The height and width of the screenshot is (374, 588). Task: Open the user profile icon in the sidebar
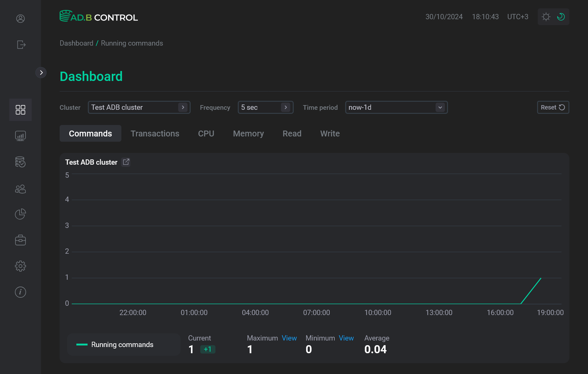(x=20, y=19)
